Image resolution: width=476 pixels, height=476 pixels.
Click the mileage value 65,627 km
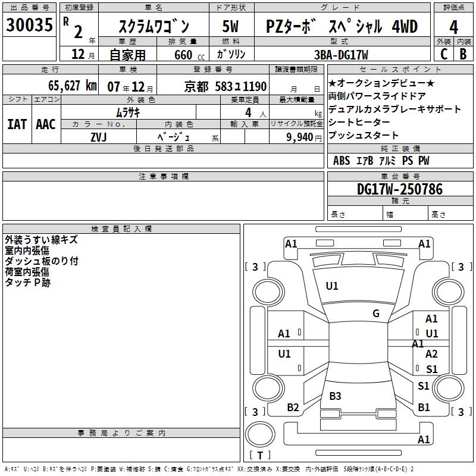click(68, 86)
